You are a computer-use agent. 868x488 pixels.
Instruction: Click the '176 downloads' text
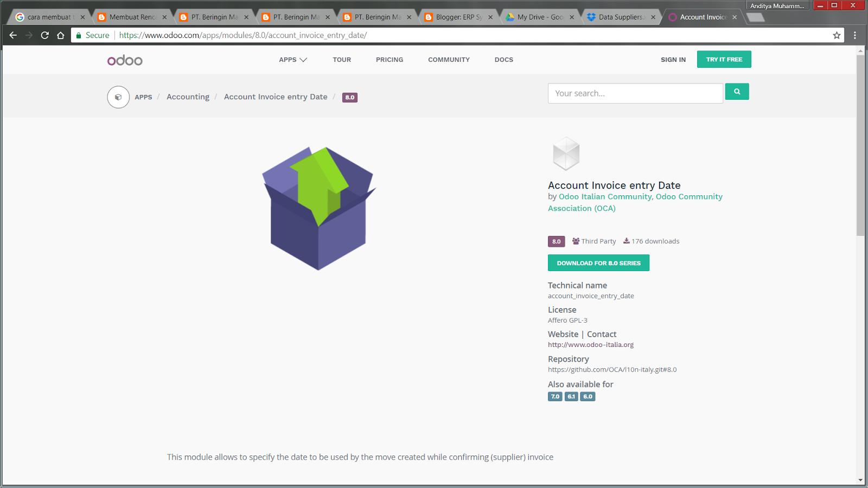pos(655,241)
